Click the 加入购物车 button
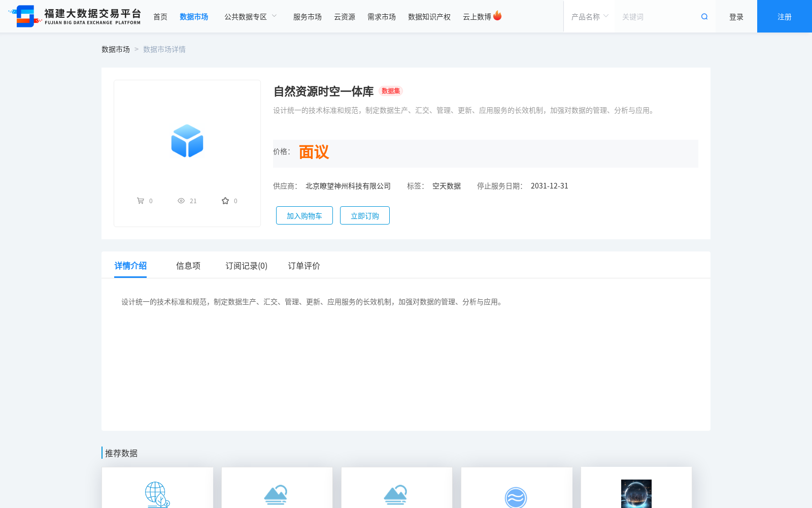Viewport: 812px width, 508px height. 304,215
